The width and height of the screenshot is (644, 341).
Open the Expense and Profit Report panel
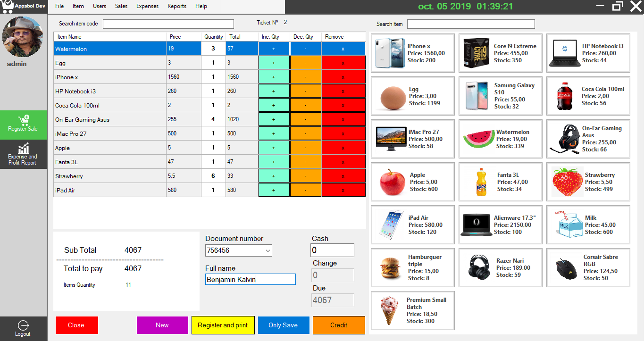(23, 154)
